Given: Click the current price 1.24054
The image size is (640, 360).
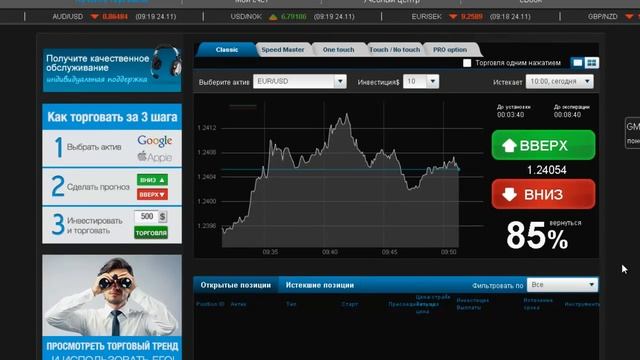Looking at the screenshot, I should click(x=547, y=170).
